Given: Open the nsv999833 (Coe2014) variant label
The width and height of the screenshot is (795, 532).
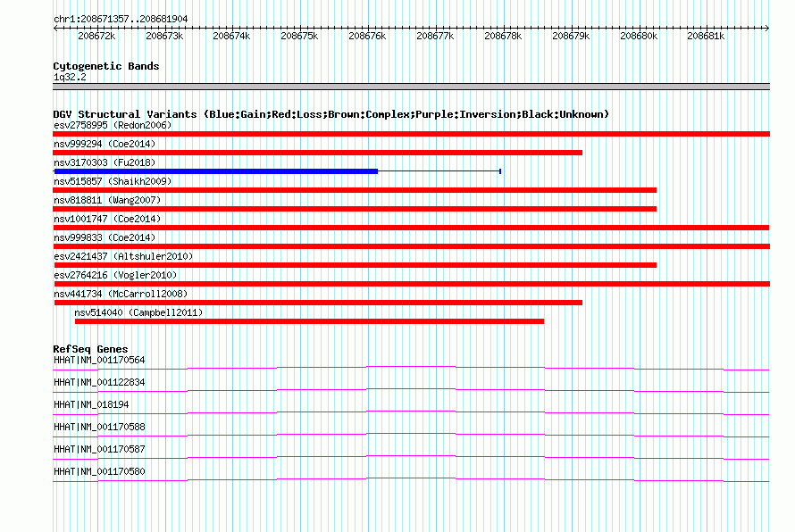Looking at the screenshot, I should 105,237.
